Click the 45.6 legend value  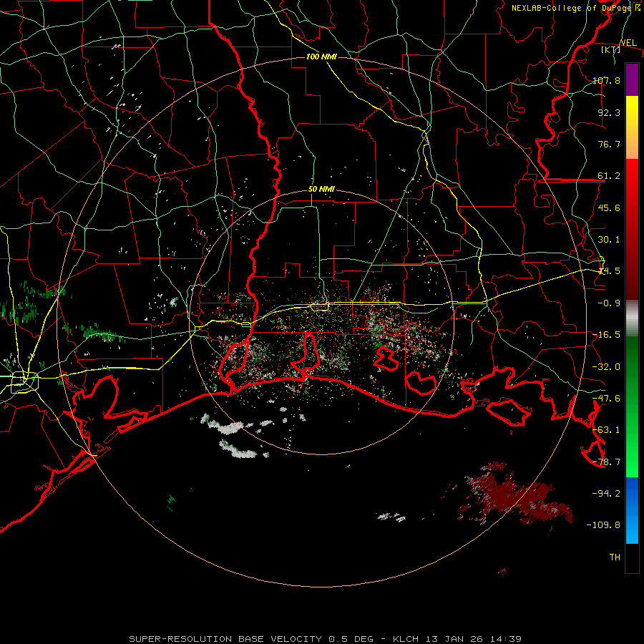click(609, 208)
